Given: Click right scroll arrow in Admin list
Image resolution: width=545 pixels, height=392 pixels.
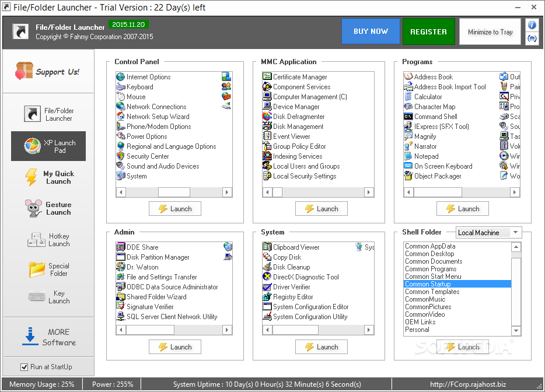Looking at the screenshot, I should pos(227,330).
